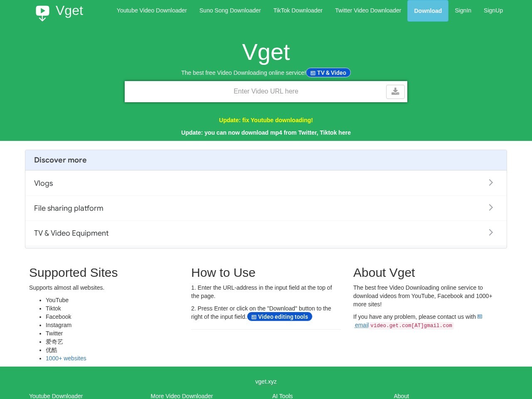Open Suno Song Downloader menu item
The height and width of the screenshot is (399, 532).
230,10
